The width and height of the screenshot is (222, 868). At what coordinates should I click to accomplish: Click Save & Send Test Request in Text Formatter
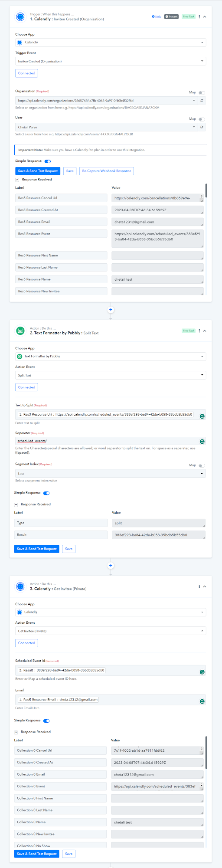[37, 549]
